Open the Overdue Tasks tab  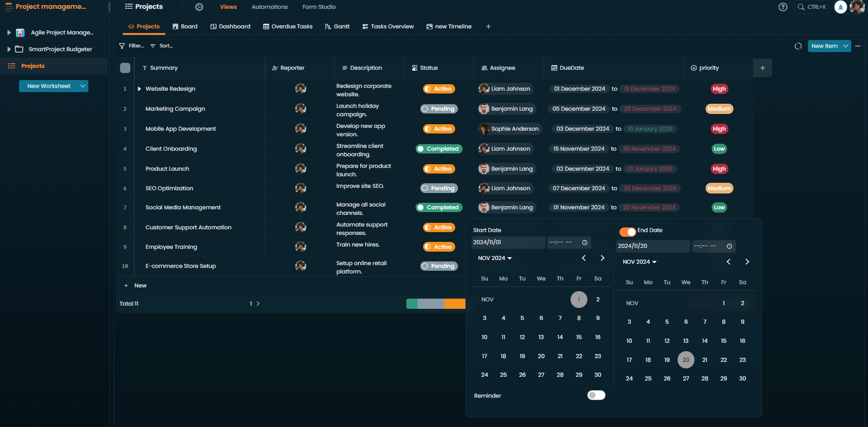288,27
